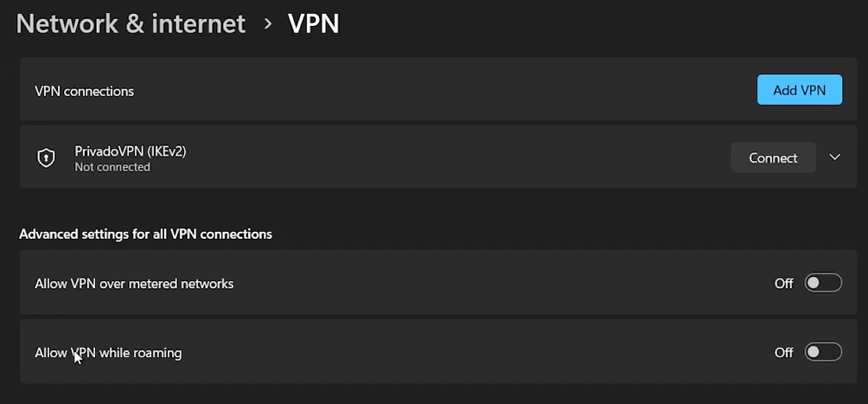Click empty space in metered networks row
Viewport: 868px width, 404px height.
click(x=501, y=283)
